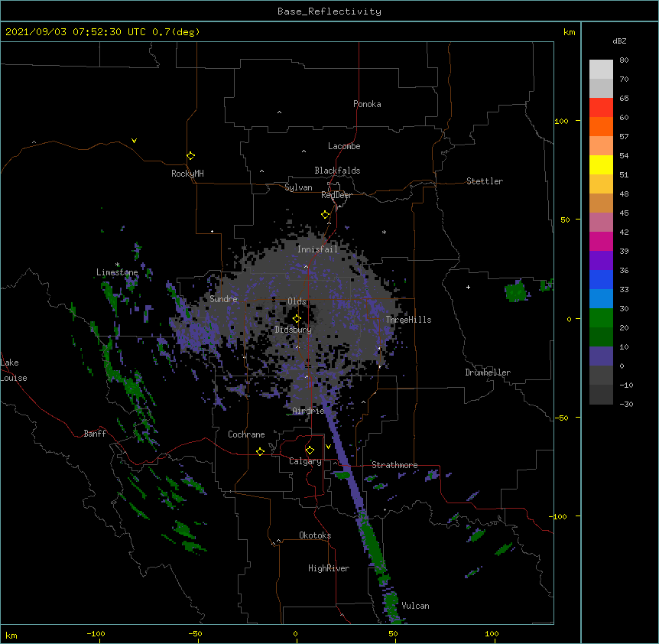Click the magenta 39-42 dBZ legend swatch
The height and width of the screenshot is (644, 659).
(601, 241)
